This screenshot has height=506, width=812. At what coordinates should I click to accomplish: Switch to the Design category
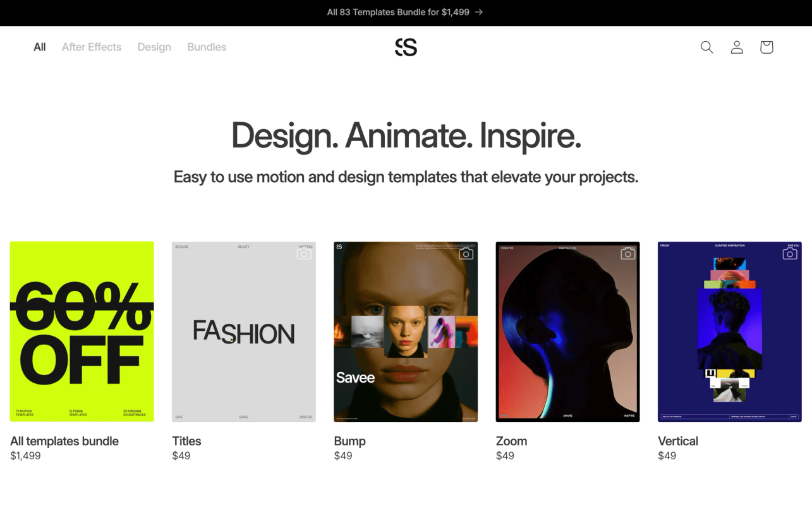154,47
